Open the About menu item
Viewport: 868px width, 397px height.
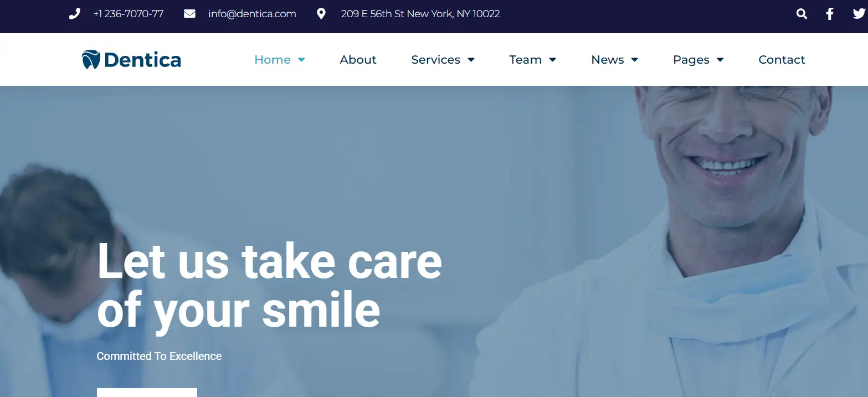click(358, 60)
